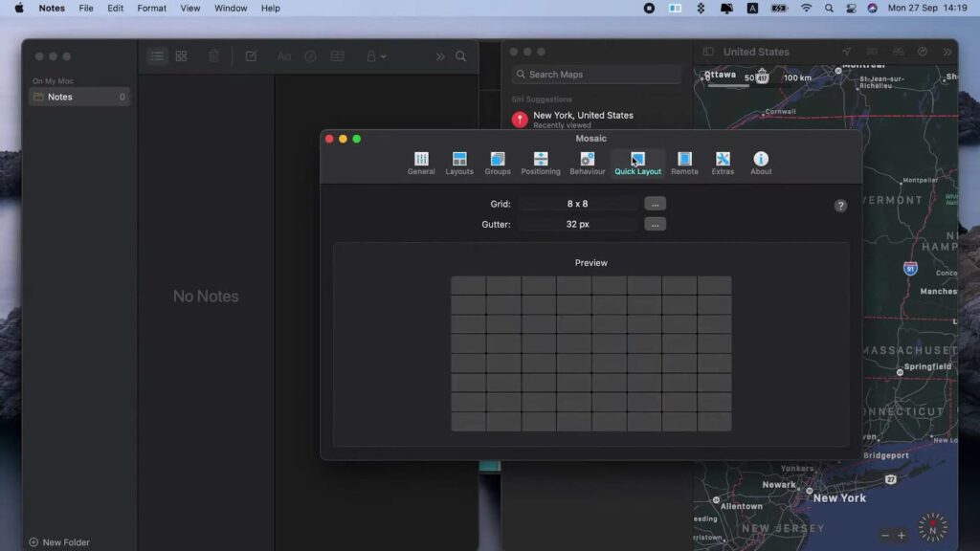Click the search icon in Notes
This screenshot has width=980, height=551.
coord(460,56)
